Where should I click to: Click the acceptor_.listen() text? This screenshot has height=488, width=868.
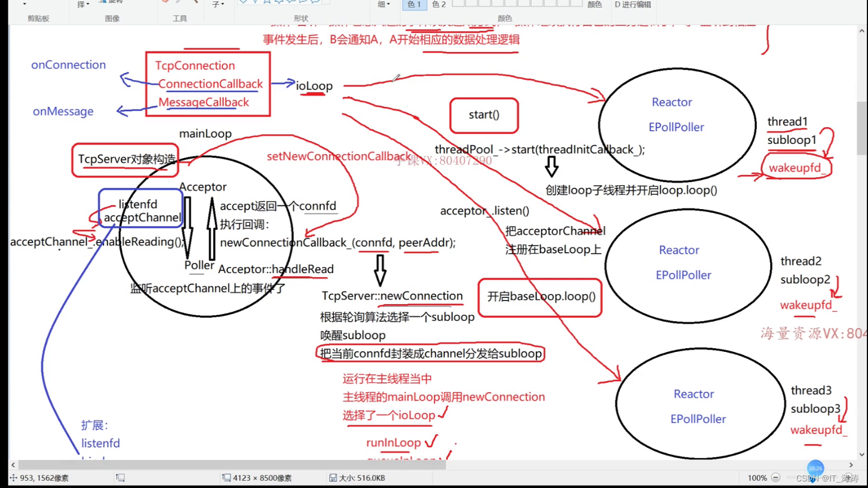click(484, 211)
